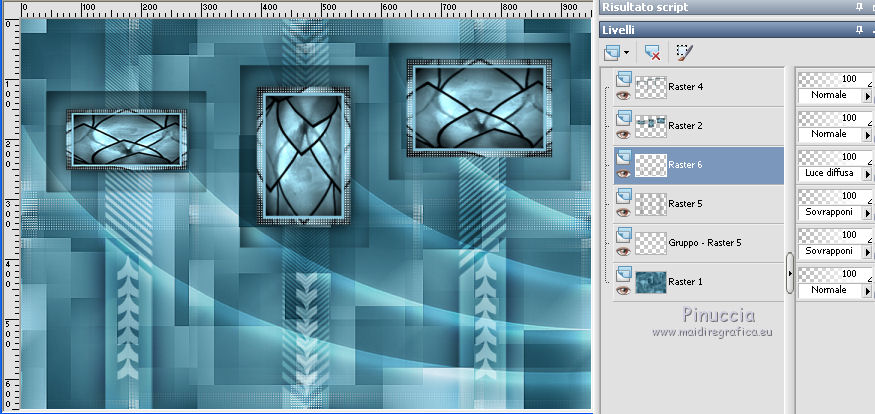
Task: Click the center tall framed image on canvas
Action: [x=304, y=156]
